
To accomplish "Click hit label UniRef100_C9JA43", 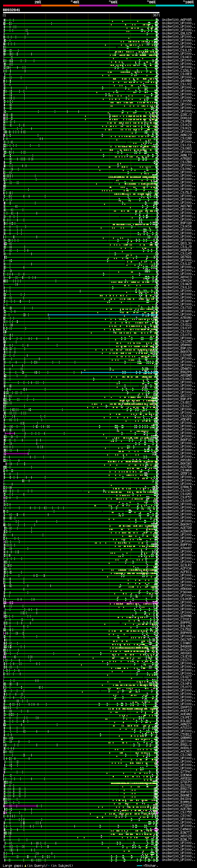I will pyautogui.click(x=177, y=379).
